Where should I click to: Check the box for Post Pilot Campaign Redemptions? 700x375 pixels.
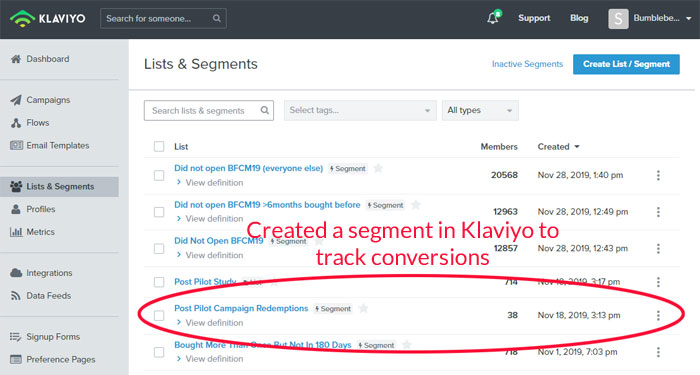[x=159, y=316]
